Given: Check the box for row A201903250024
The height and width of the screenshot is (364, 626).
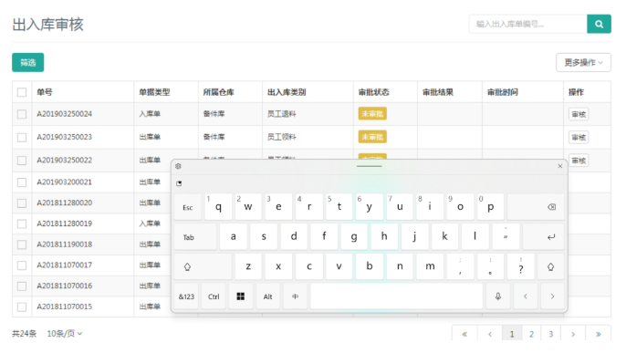Looking at the screenshot, I should [22, 114].
